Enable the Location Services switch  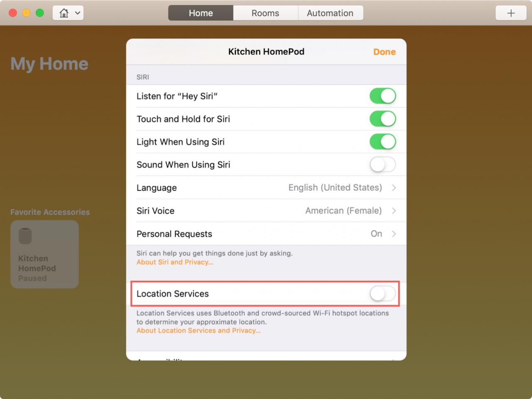[382, 294]
